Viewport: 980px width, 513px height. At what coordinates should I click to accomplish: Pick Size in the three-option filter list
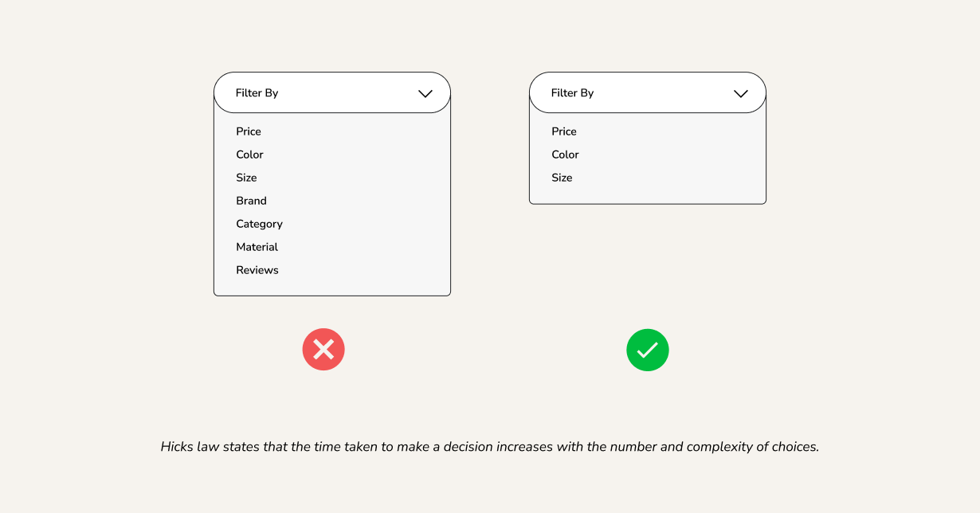point(562,178)
